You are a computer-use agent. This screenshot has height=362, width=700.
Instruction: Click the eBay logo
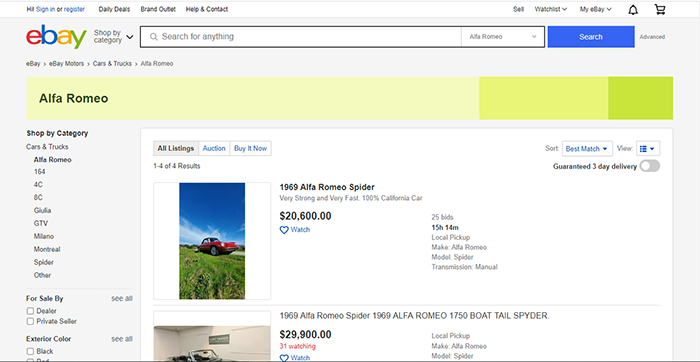click(56, 37)
